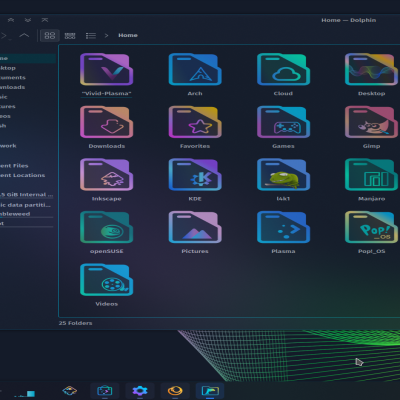Open Recent Locations in the sidebar
The height and width of the screenshot is (400, 400).
[28, 175]
